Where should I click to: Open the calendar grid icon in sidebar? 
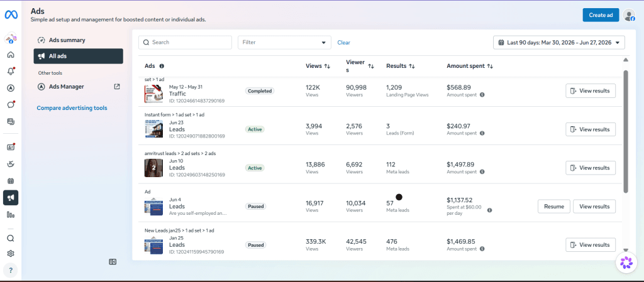pyautogui.click(x=11, y=181)
